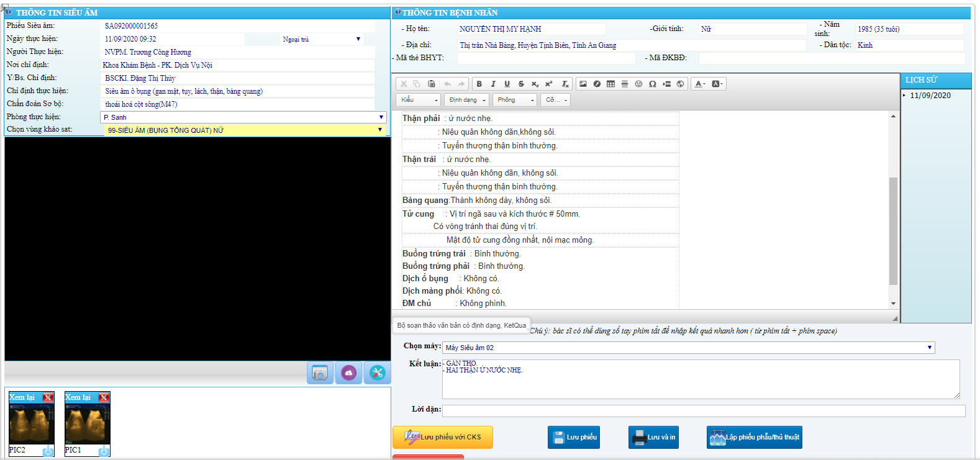Screen dimensions: 980x460
Task: Click the 'Lời dặn' input field
Action: coord(703,410)
